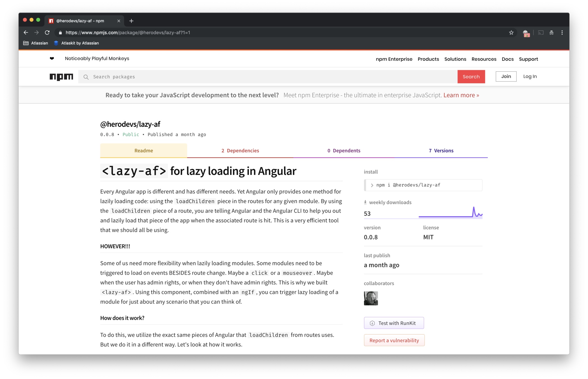
Task: Click the npm logo
Action: point(61,77)
